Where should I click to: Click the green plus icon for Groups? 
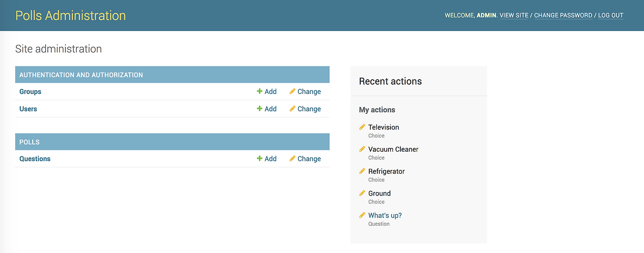pyautogui.click(x=260, y=92)
